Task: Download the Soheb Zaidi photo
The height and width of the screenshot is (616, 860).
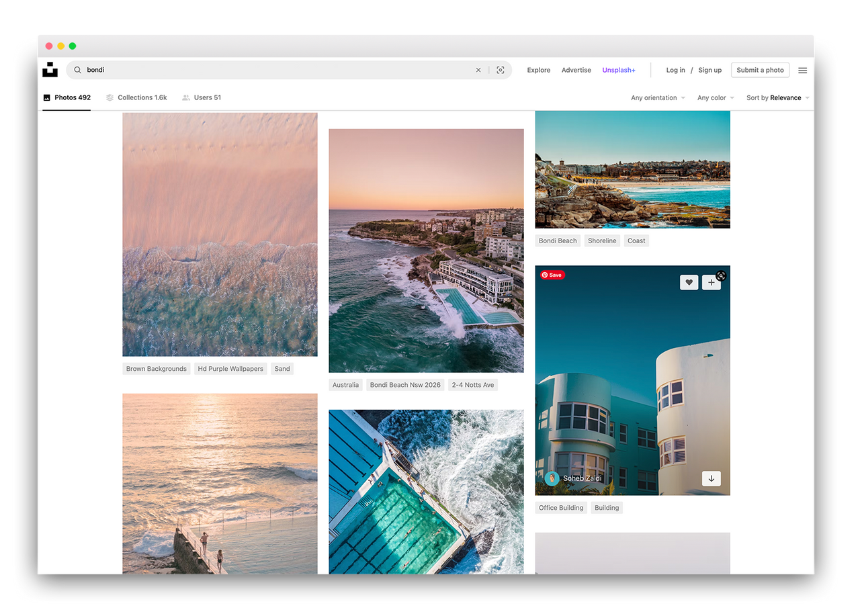Action: (712, 478)
